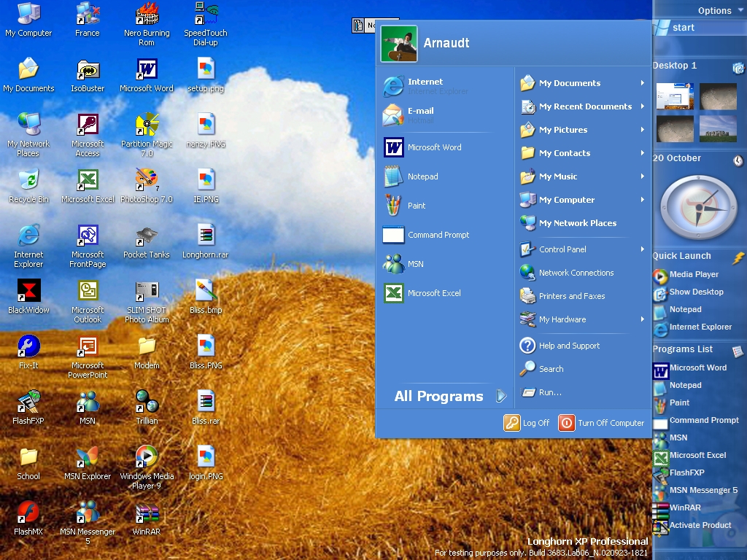This screenshot has height=560, width=747.
Task: Launch Partition Magic 7.0 from the desktop
Action: [x=147, y=125]
